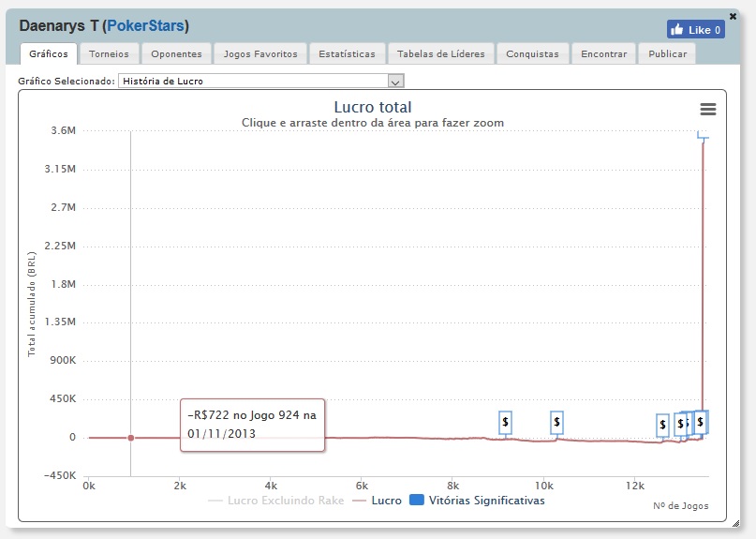This screenshot has height=539, width=756.
Task: Go to the Jogos Favoritos tab
Action: (x=260, y=54)
